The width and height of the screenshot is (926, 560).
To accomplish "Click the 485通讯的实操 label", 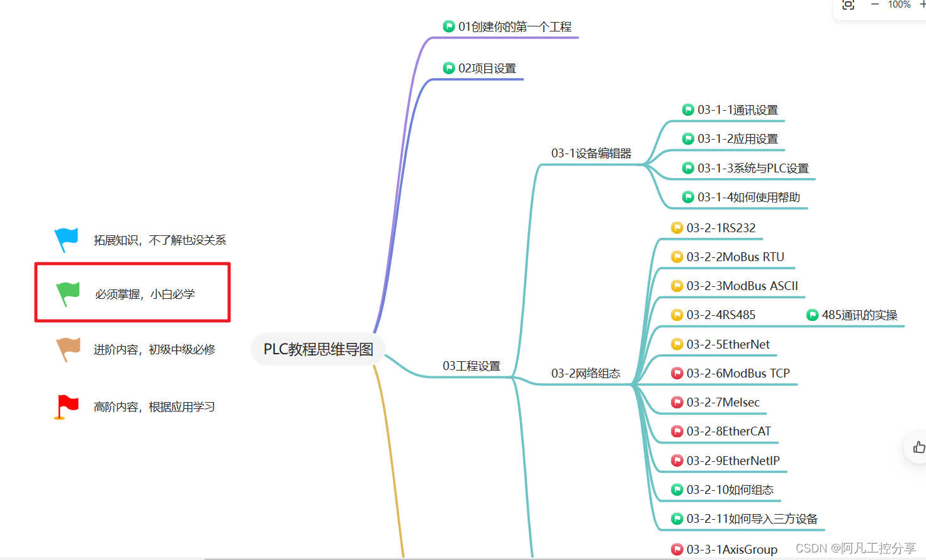I will point(859,315).
